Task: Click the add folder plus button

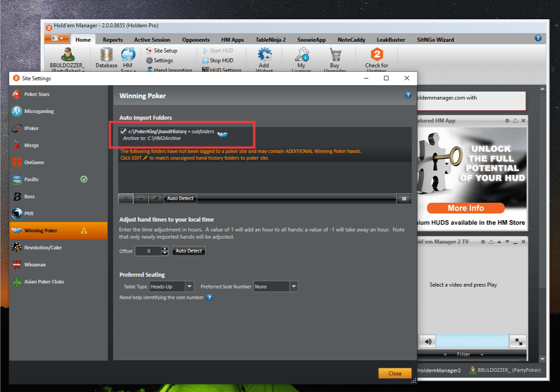Action: (x=126, y=199)
